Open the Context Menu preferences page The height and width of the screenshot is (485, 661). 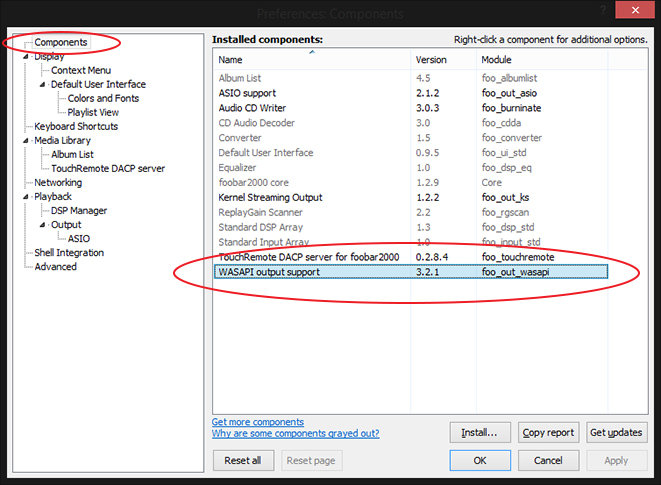(81, 70)
